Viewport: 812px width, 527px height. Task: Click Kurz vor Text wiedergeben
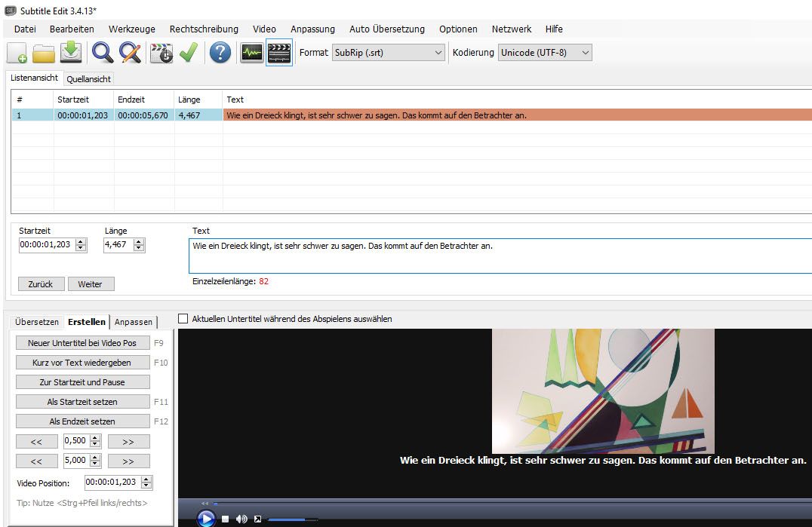[83, 363]
